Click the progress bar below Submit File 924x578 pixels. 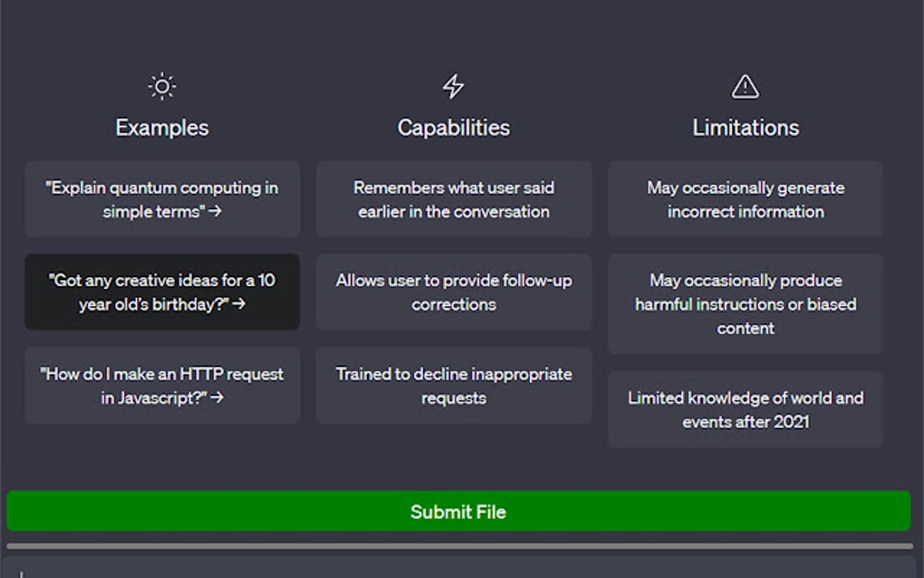tap(459, 546)
